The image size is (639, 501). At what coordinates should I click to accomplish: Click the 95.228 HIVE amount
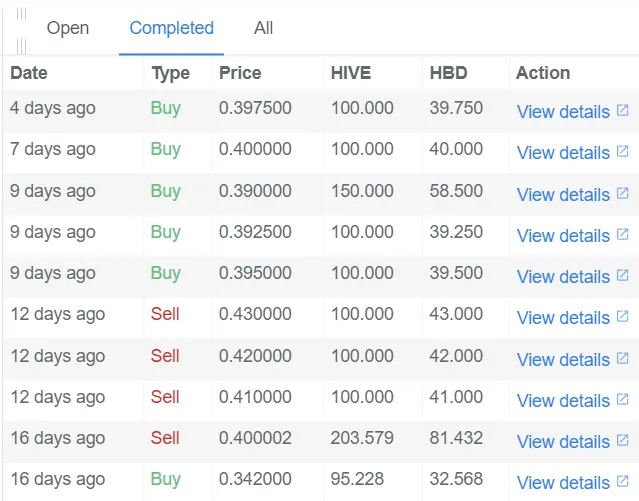[357, 479]
